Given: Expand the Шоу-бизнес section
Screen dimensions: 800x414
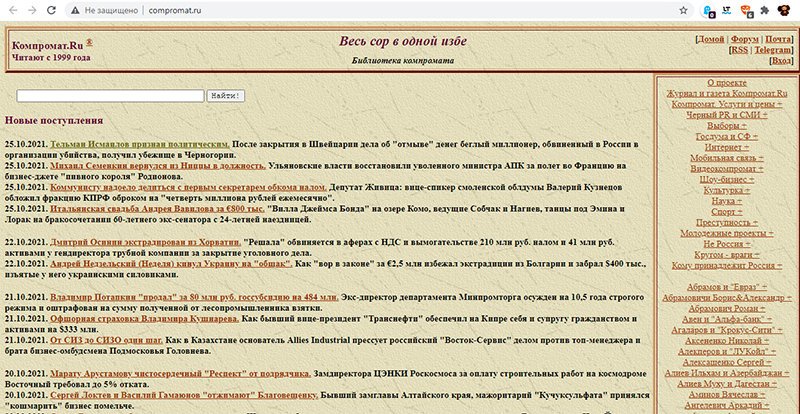Looking at the screenshot, I should (727, 180).
